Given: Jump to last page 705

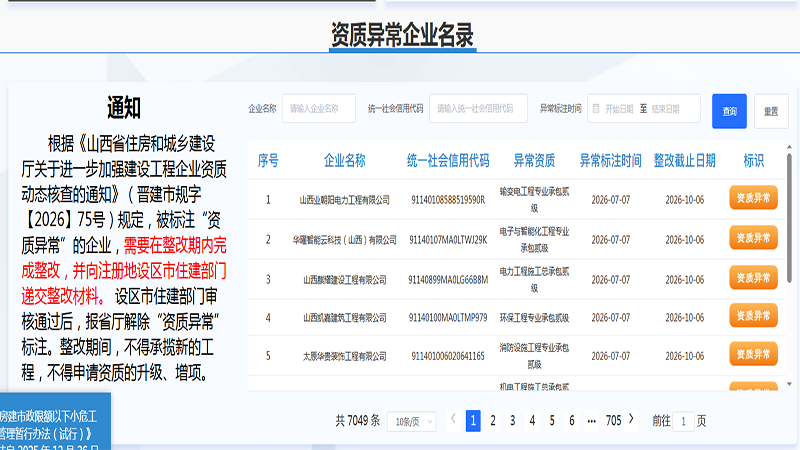Looking at the screenshot, I should click(613, 421).
